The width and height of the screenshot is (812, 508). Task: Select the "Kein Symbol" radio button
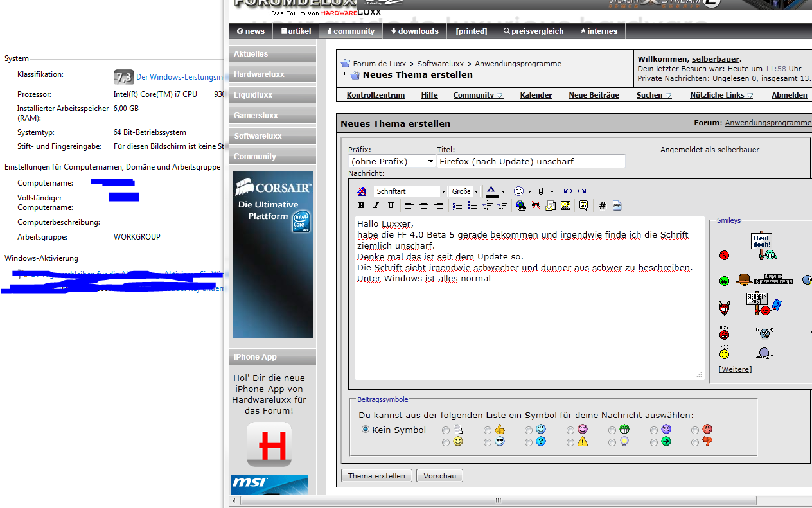click(366, 429)
